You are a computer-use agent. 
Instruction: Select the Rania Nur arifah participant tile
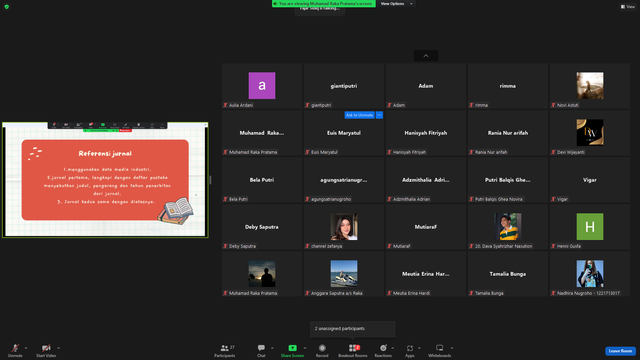508,133
